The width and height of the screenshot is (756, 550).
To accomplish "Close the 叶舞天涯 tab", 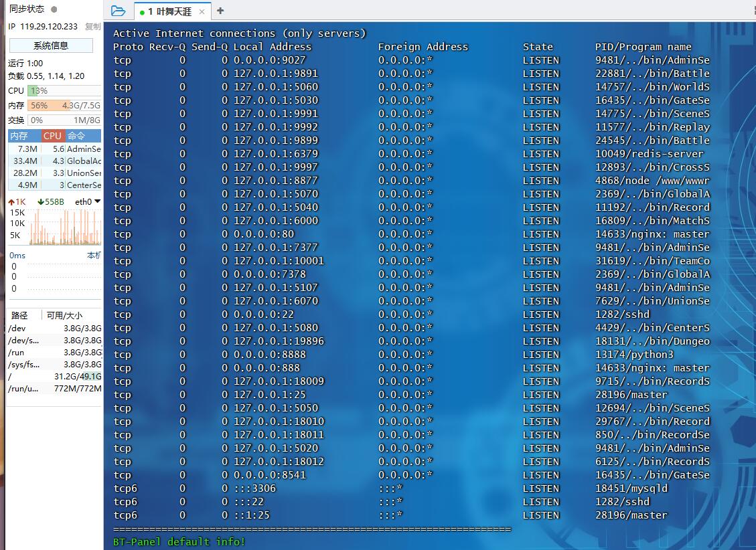I will (x=202, y=11).
